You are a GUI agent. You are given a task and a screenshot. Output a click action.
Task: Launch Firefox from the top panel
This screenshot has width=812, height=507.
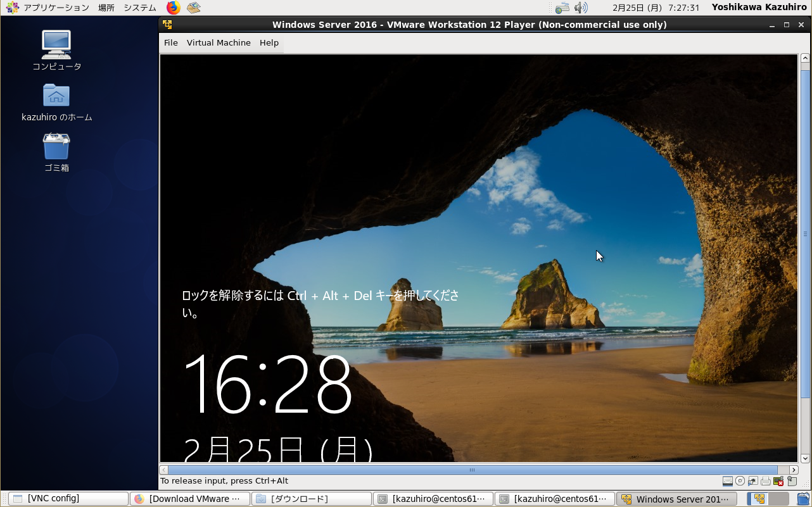173,8
